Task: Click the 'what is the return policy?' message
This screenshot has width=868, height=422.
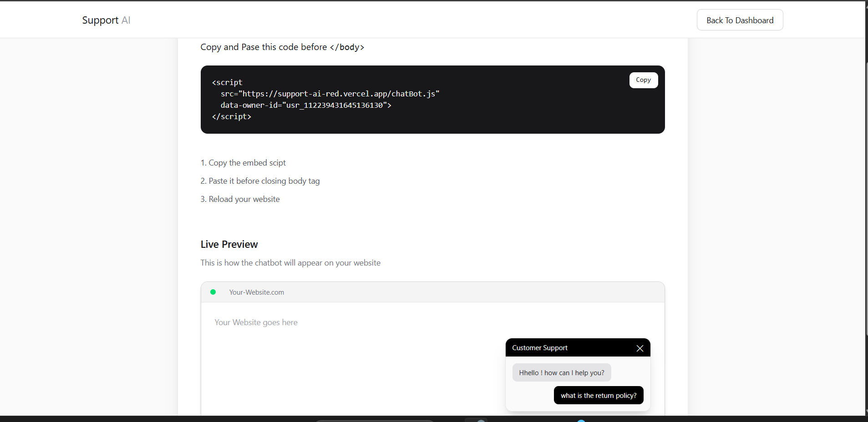Action: [x=599, y=395]
